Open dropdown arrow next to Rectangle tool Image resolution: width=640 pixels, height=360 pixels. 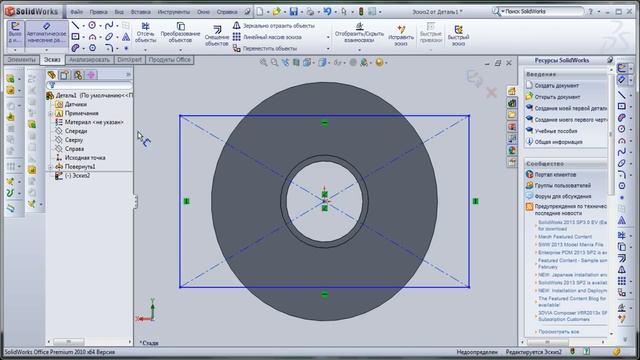[x=83, y=37]
